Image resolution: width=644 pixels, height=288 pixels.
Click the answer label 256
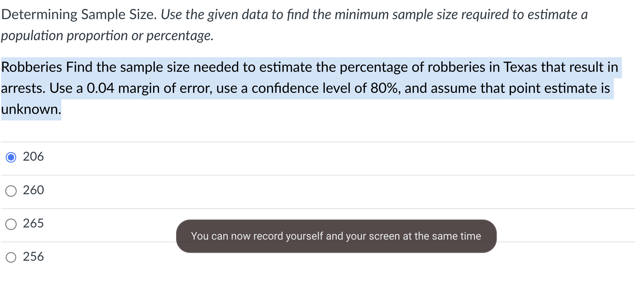point(33,257)
